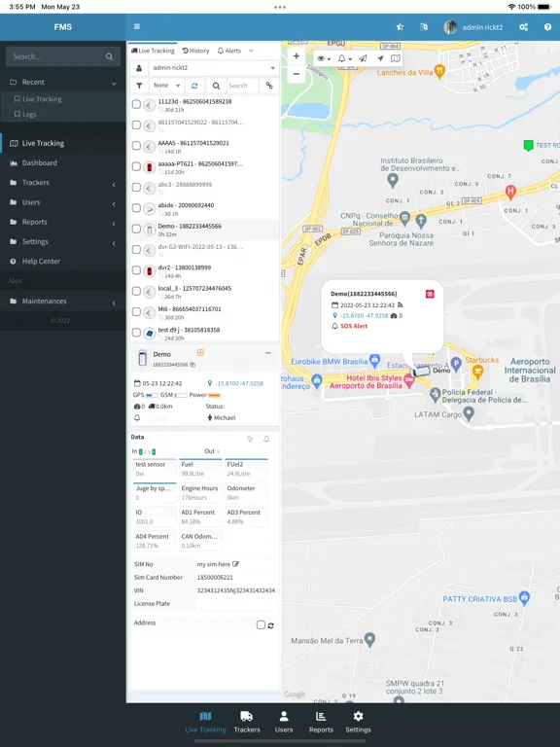Screen dimensions: 560x747
Task: Enable the Address checkbox
Action: (261, 625)
